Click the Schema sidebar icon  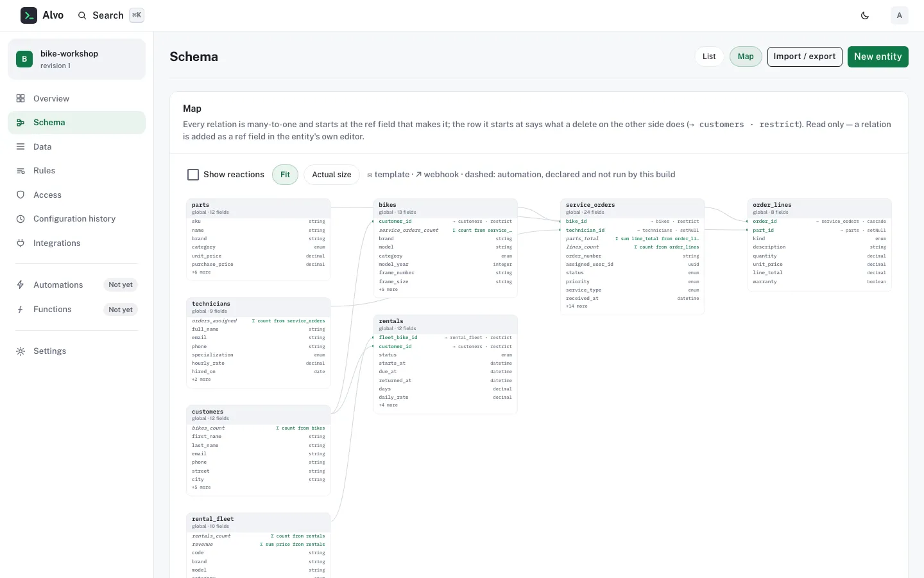(x=21, y=123)
